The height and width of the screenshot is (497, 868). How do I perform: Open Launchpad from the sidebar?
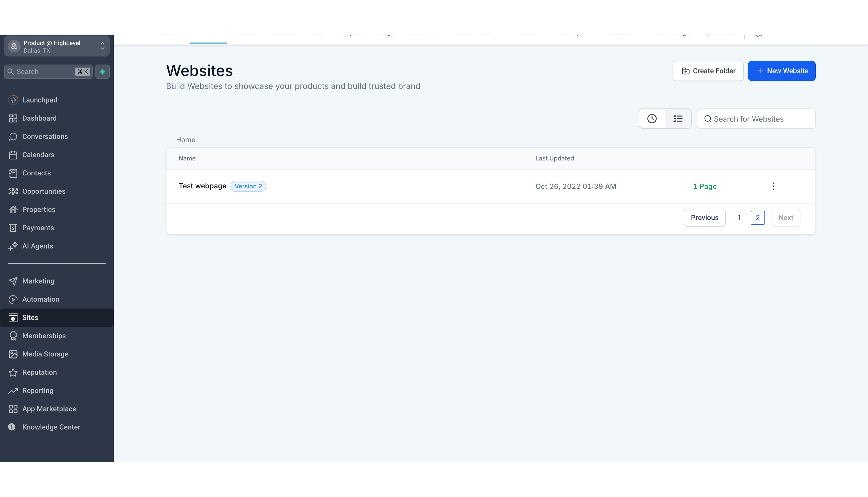click(x=40, y=100)
